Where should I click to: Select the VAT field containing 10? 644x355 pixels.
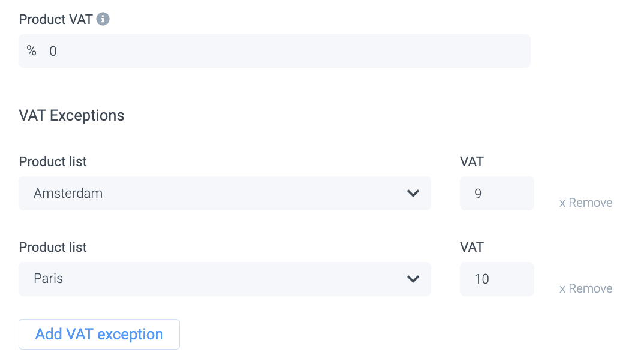(x=496, y=279)
